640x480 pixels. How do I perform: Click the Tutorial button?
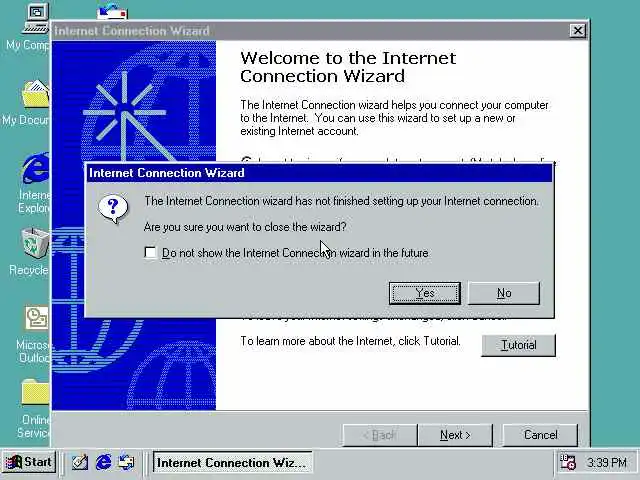pos(518,345)
